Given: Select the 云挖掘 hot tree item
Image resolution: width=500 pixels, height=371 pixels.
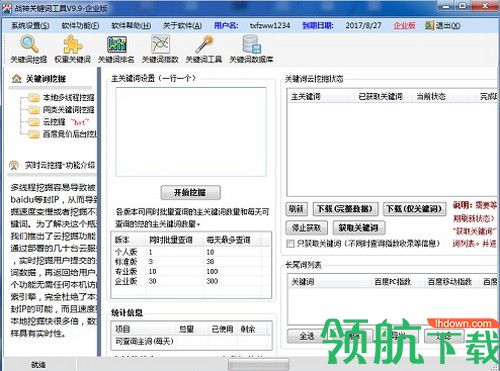Looking at the screenshot, I should (66, 122).
